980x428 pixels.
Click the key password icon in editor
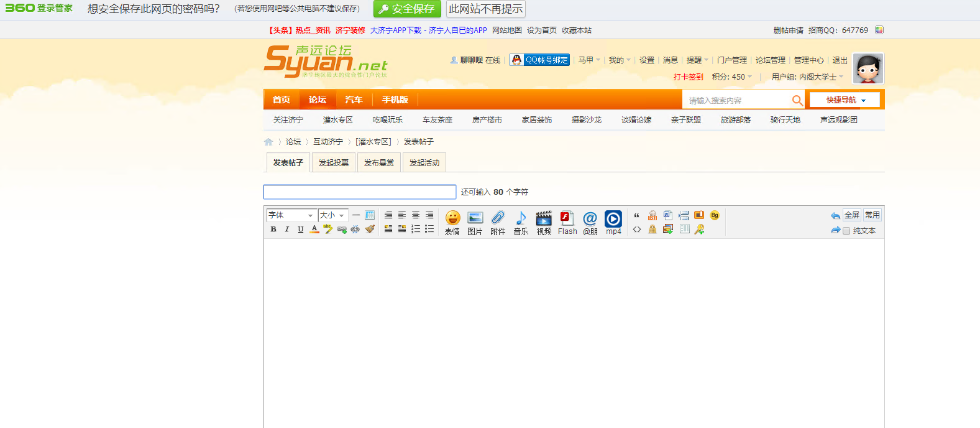pyautogui.click(x=700, y=230)
